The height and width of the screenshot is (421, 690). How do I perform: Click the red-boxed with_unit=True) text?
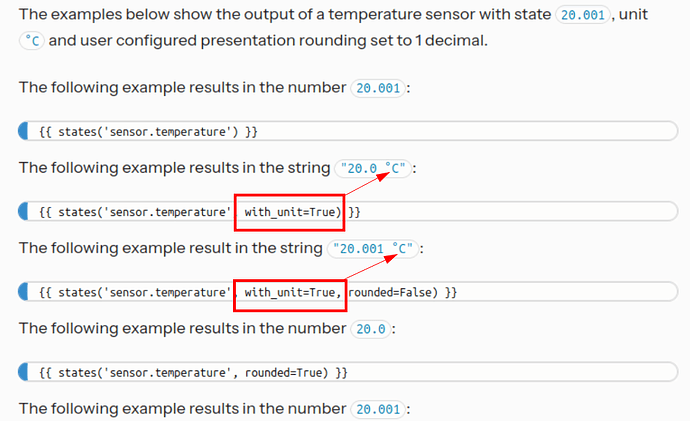click(x=293, y=212)
